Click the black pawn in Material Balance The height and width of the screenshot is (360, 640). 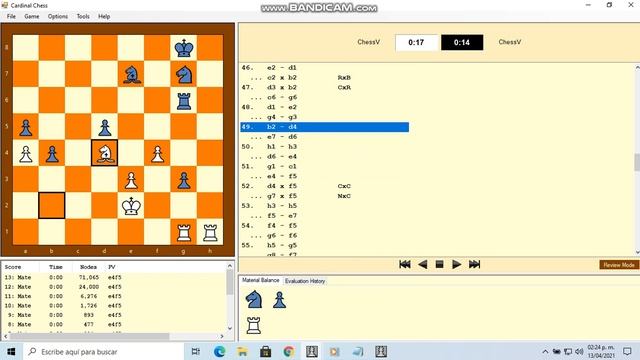[x=280, y=300]
